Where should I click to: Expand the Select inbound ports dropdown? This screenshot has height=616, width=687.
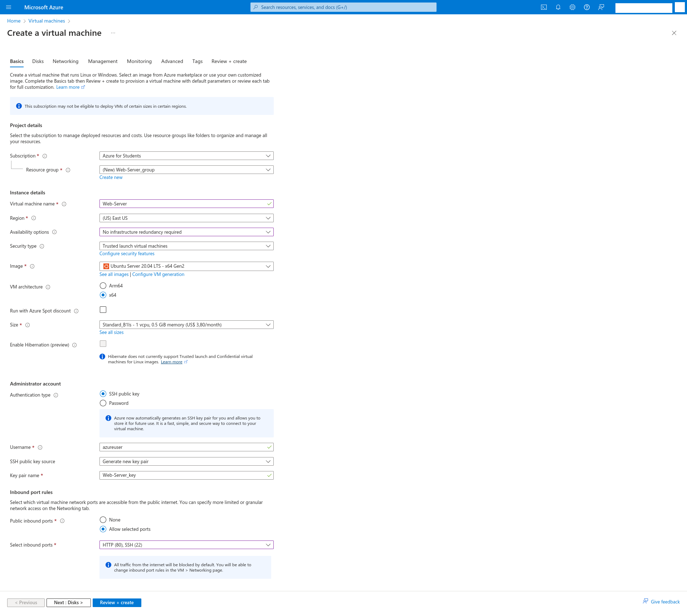coord(186,545)
